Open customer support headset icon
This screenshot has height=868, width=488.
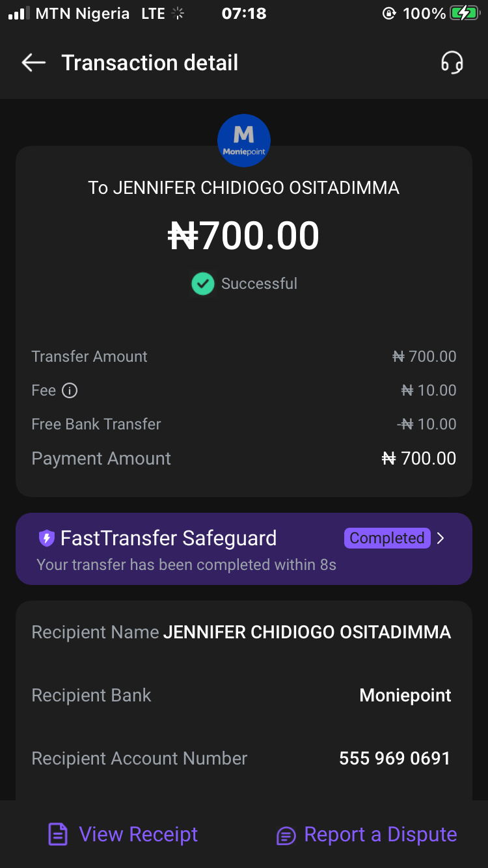pyautogui.click(x=452, y=62)
